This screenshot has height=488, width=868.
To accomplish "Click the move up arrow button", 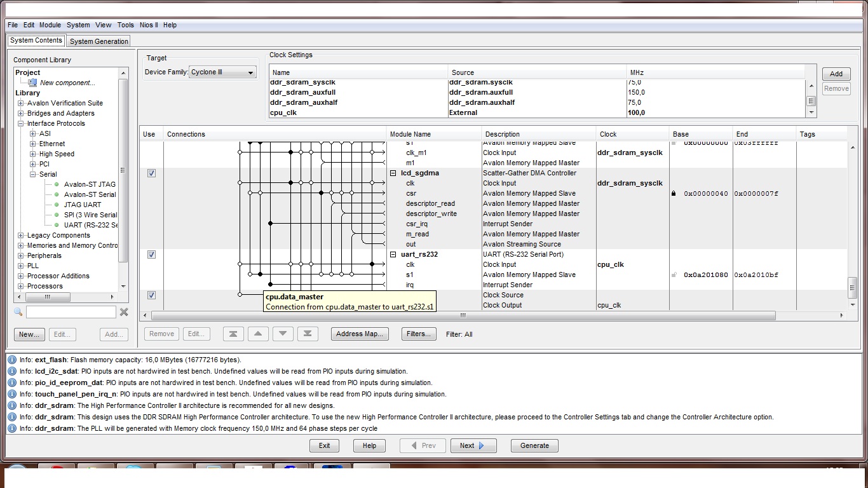I will (x=258, y=334).
